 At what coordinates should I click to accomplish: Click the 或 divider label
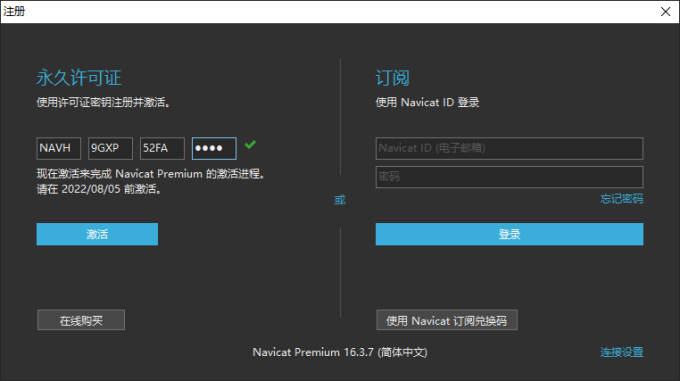[x=340, y=200]
